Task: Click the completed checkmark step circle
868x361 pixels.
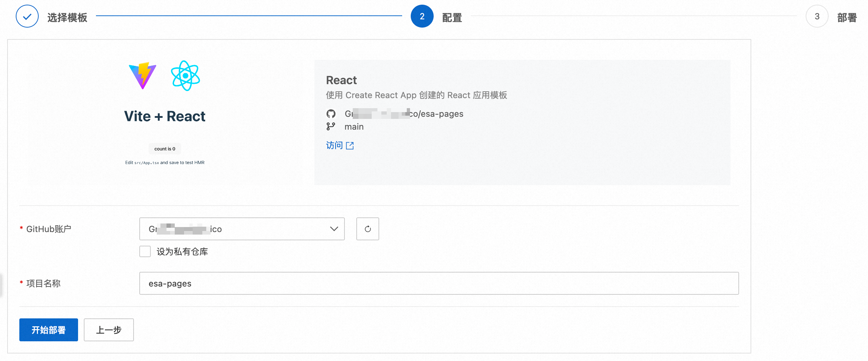Action: click(x=27, y=16)
